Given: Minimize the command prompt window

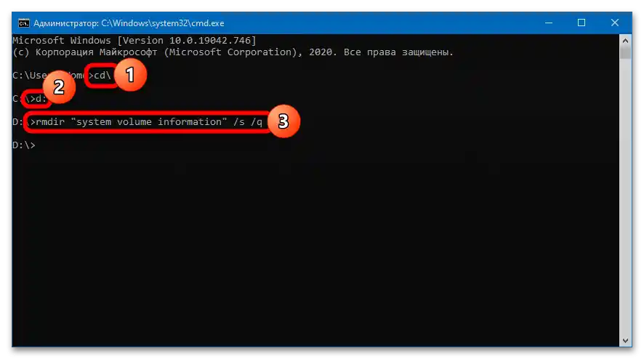Looking at the screenshot, I should (548, 23).
